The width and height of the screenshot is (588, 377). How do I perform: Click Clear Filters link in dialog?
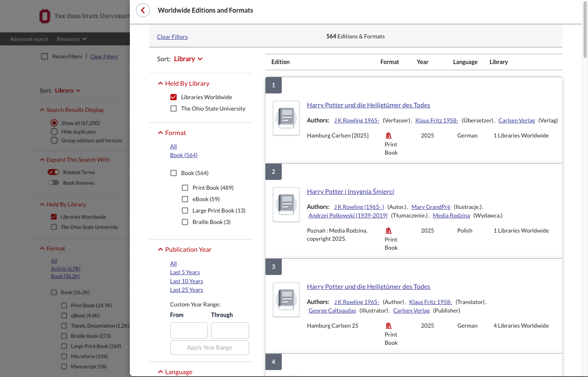(172, 37)
